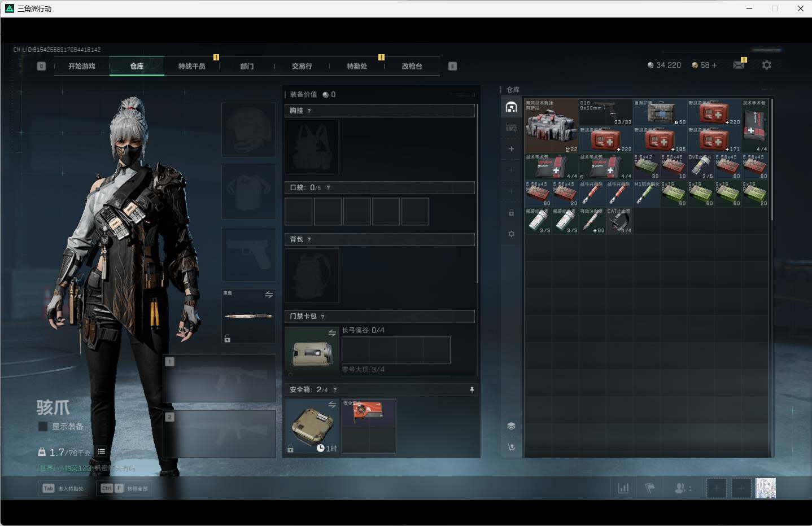Click the flag icon in the bottom bar

pyautogui.click(x=650, y=488)
